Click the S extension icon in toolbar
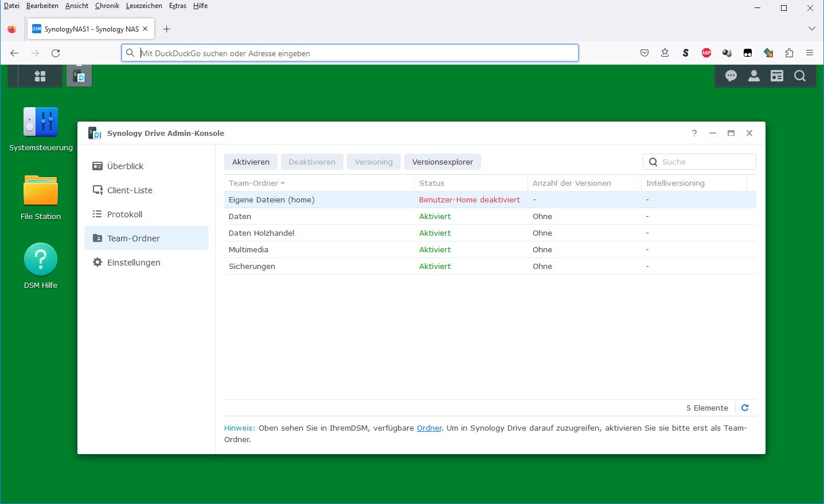The width and height of the screenshot is (824, 504). point(686,53)
